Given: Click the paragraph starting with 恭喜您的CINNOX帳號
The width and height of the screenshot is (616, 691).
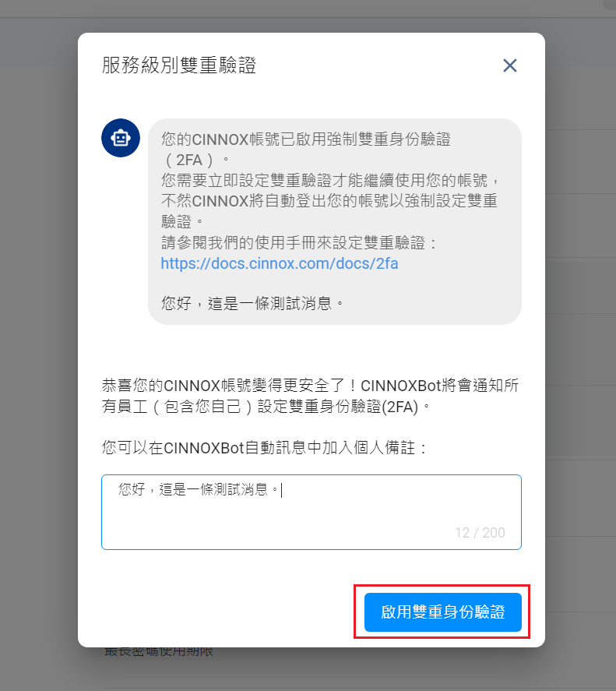Looking at the screenshot, I should (310, 396).
